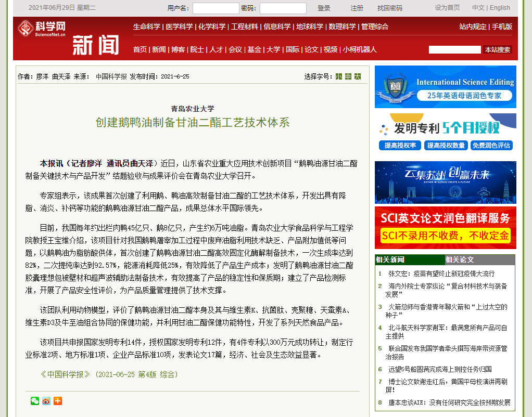Go to 论文 in navigation bar
Viewport: 532px width, 417px height.
point(311,49)
